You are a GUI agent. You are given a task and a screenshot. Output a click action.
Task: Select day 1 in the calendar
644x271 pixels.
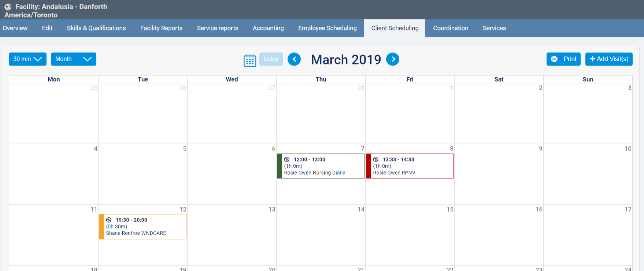pos(451,88)
